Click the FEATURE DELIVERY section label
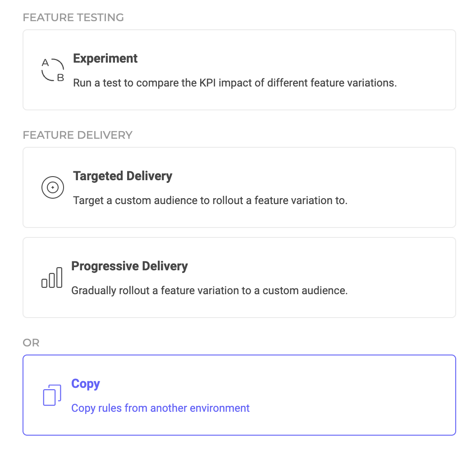Image resolution: width=476 pixels, height=455 pixels. [x=78, y=135]
